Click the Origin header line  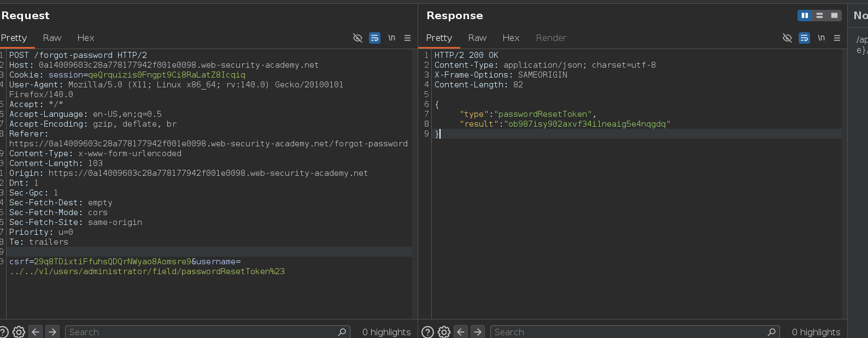(x=189, y=173)
